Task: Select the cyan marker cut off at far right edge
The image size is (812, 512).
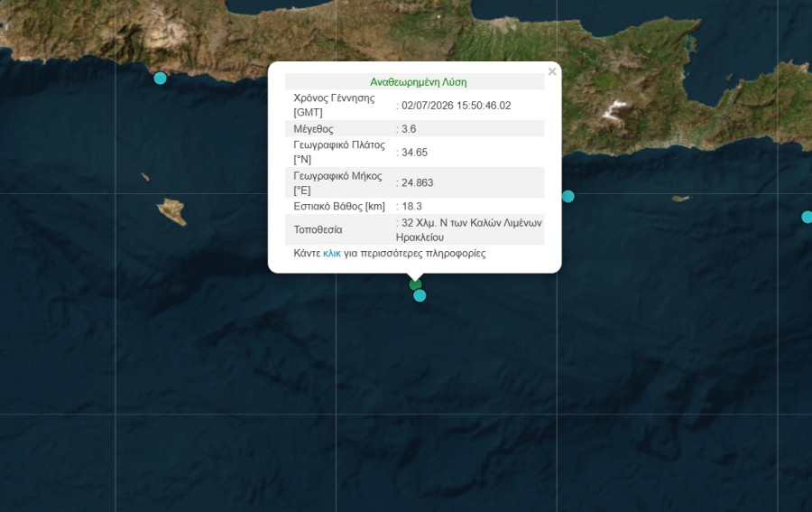Action: [807, 217]
